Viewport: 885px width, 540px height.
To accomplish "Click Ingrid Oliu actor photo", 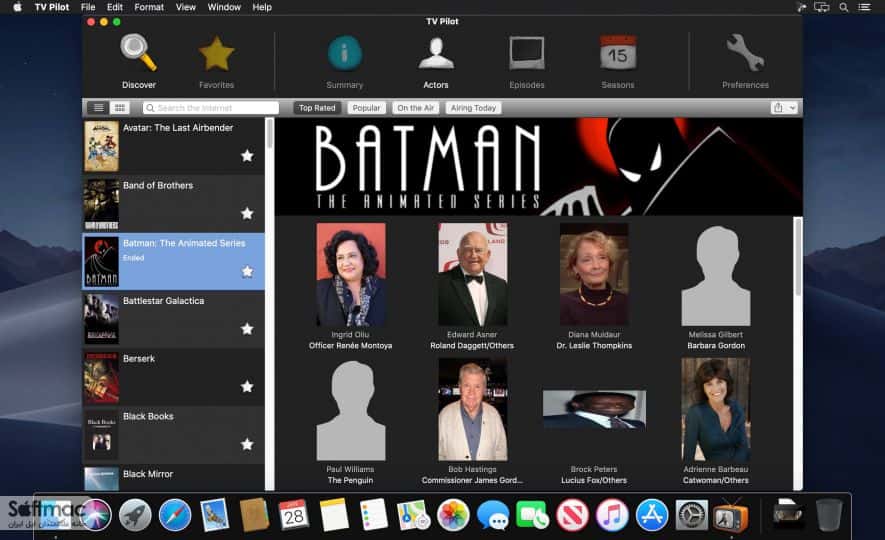I will pyautogui.click(x=351, y=274).
